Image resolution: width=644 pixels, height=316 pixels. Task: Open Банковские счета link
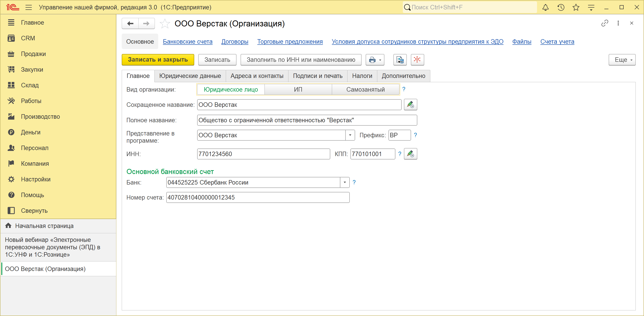pyautogui.click(x=188, y=41)
